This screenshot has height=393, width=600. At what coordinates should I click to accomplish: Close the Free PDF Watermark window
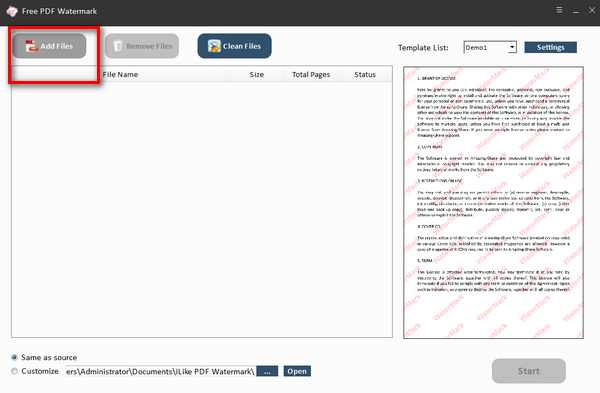coord(592,10)
